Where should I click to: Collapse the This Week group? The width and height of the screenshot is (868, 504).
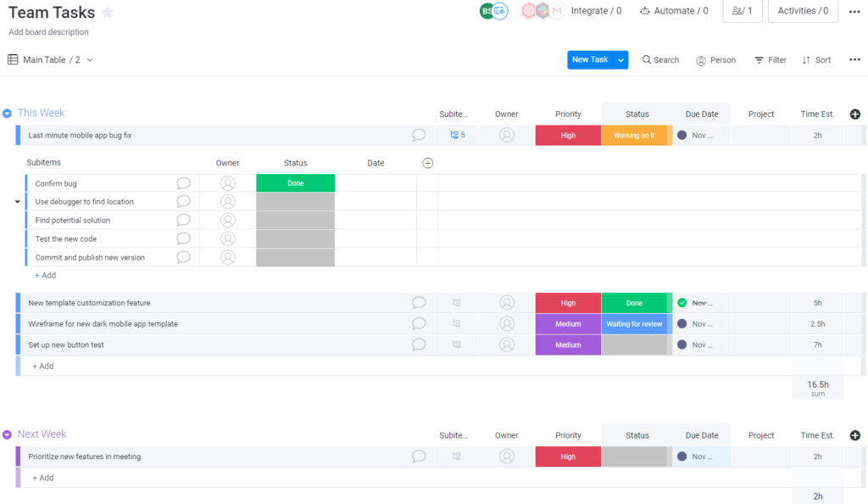(8, 112)
